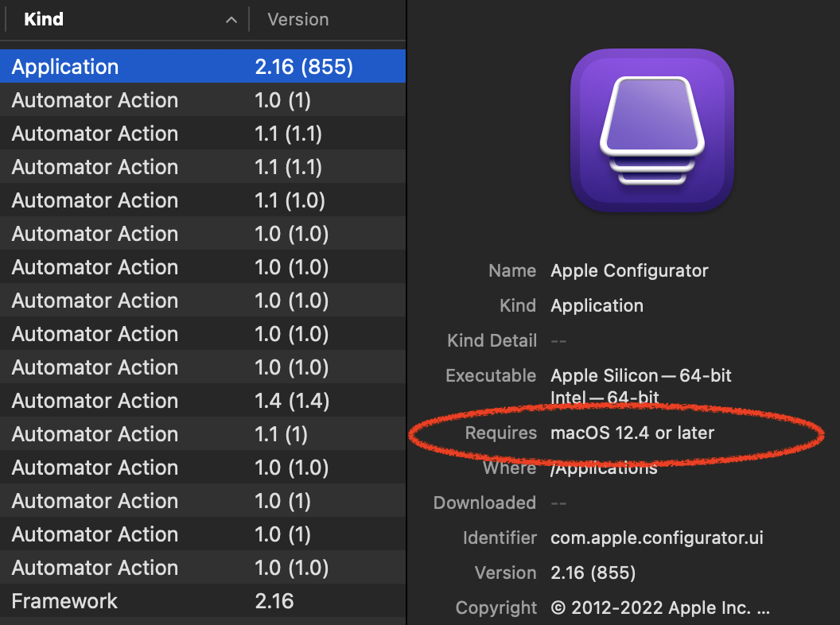Sort list by Kind column header
Viewport: 840px width, 625px height.
click(x=44, y=20)
